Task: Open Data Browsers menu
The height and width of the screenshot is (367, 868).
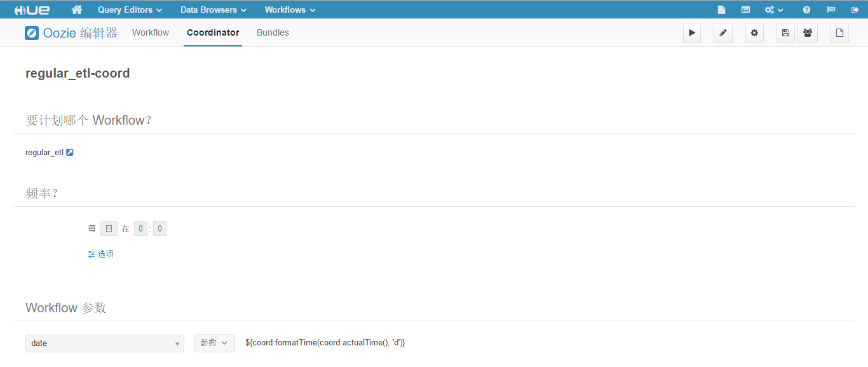Action: point(214,10)
